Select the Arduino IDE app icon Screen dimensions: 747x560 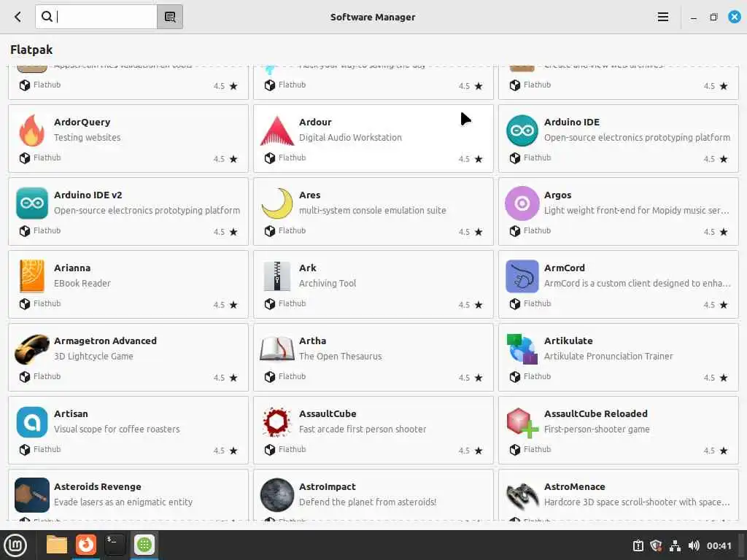(522, 131)
